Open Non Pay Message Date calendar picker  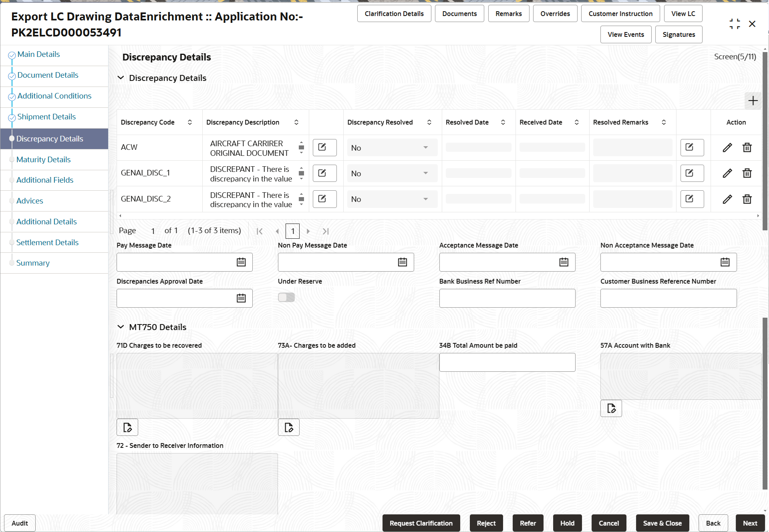pyautogui.click(x=403, y=262)
